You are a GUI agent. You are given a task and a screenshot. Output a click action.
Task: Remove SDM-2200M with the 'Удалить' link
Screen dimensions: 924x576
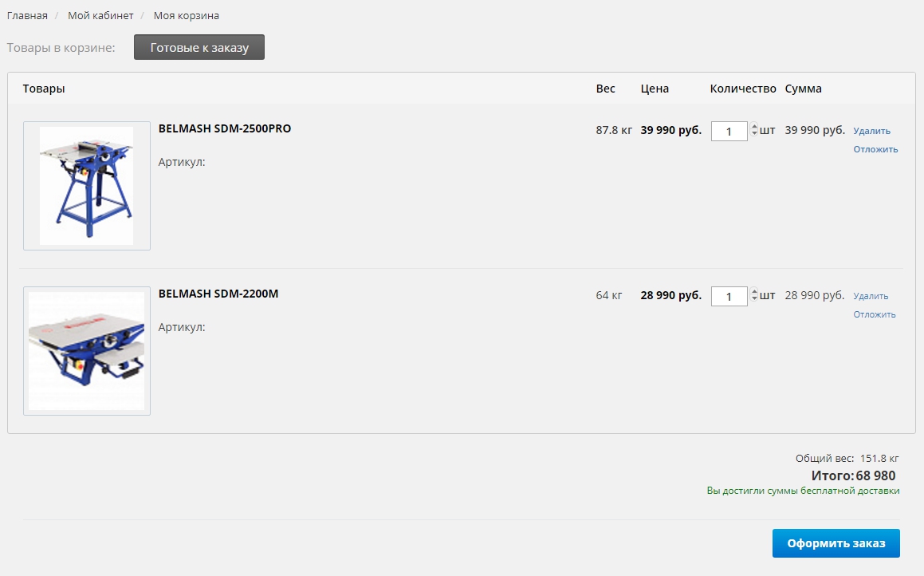click(871, 296)
